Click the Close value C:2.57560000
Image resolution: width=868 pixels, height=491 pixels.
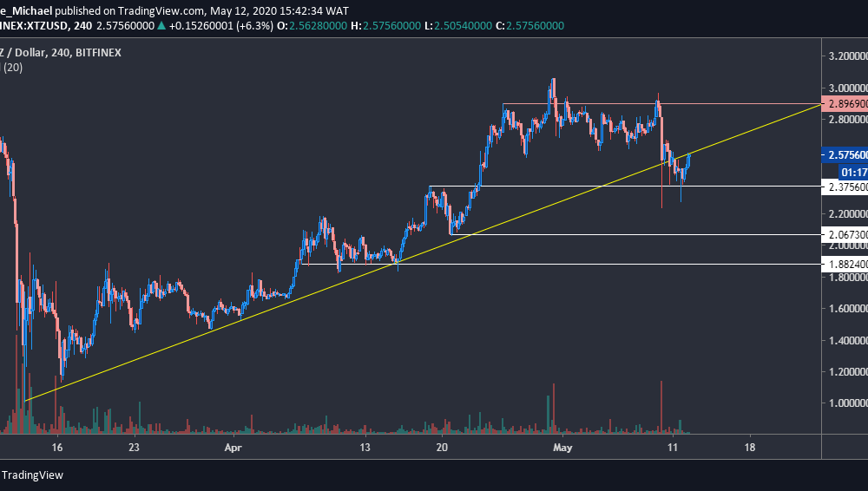(529, 26)
